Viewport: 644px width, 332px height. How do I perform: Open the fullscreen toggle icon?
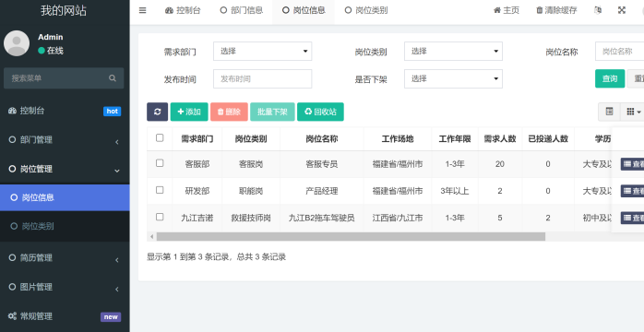pyautogui.click(x=622, y=11)
